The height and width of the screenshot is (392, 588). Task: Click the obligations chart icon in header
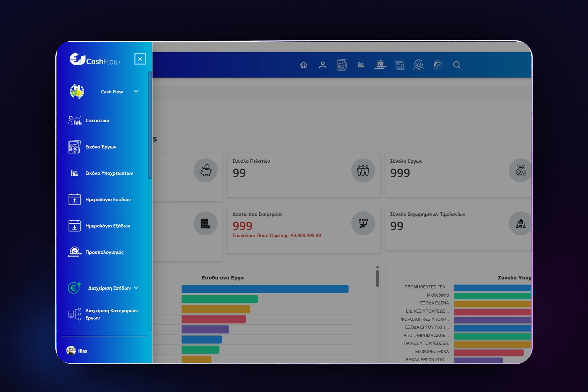(361, 65)
